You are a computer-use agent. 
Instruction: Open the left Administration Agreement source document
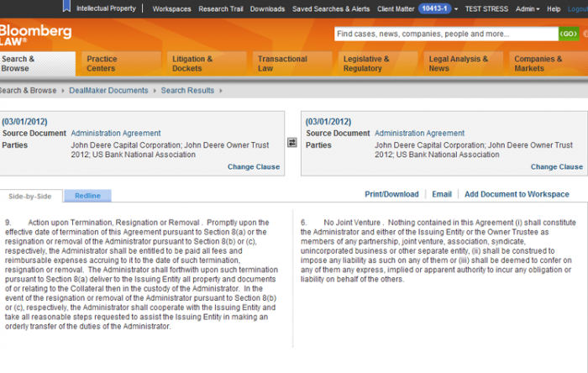click(x=115, y=133)
